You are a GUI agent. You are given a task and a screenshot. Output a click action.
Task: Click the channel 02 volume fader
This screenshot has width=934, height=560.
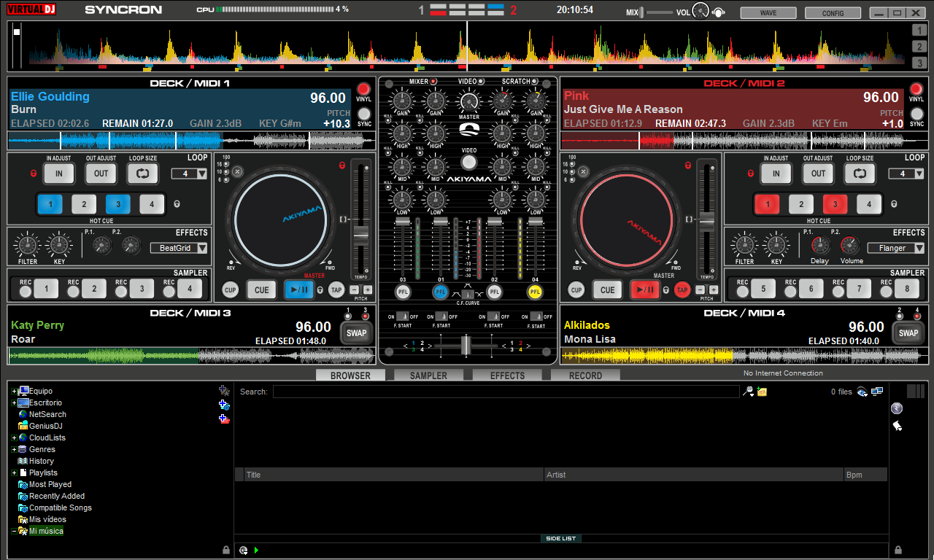coord(494,222)
